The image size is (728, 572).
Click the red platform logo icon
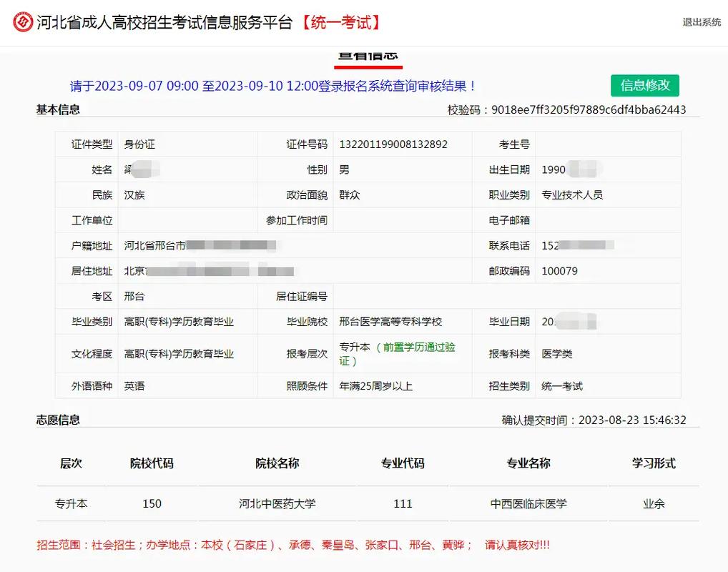tap(23, 21)
